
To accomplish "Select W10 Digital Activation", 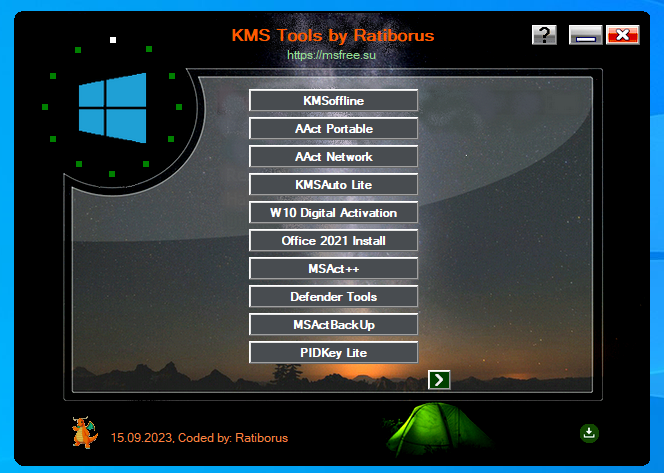I will [333, 213].
